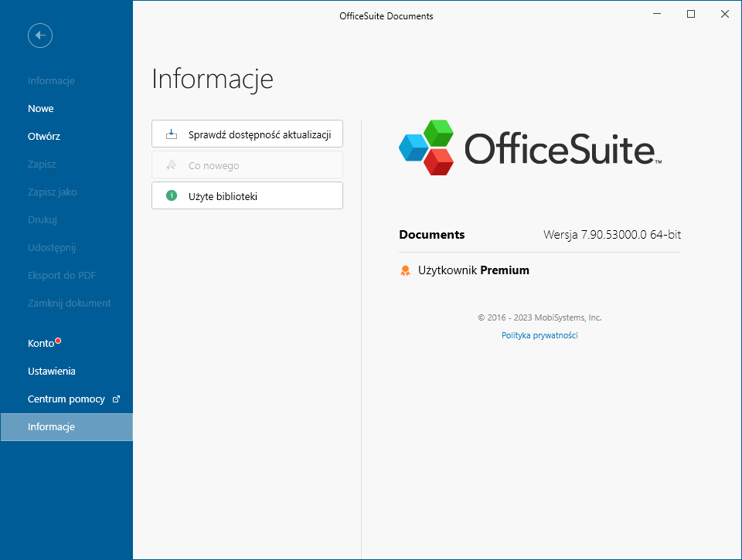Click the OfficeSuite Documents window title

(386, 16)
